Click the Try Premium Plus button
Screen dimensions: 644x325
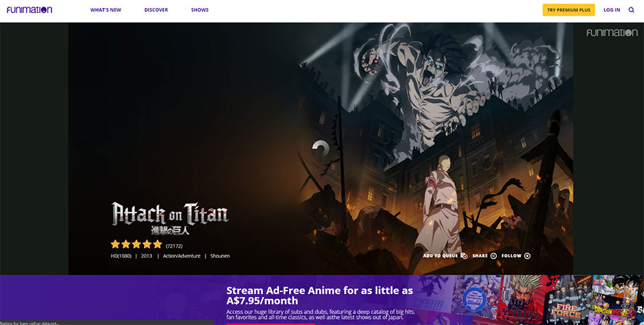[569, 10]
